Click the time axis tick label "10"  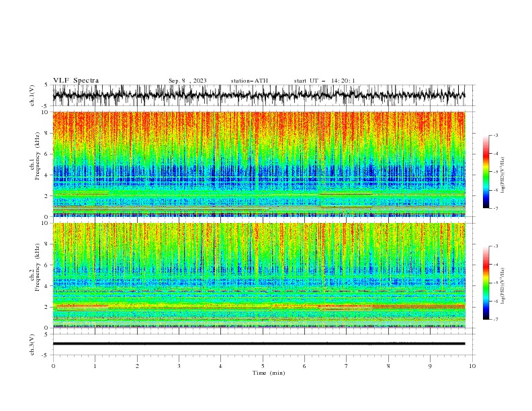(x=472, y=366)
